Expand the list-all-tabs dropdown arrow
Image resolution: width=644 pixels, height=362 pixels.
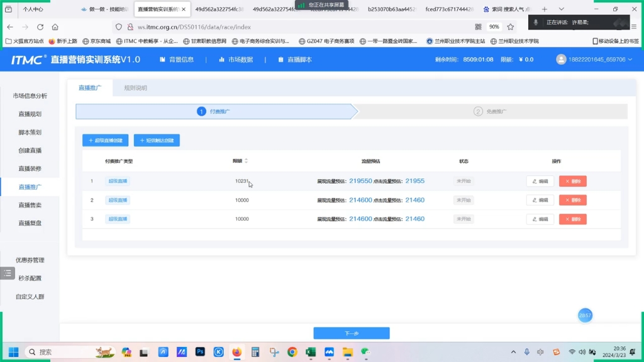coord(562,9)
